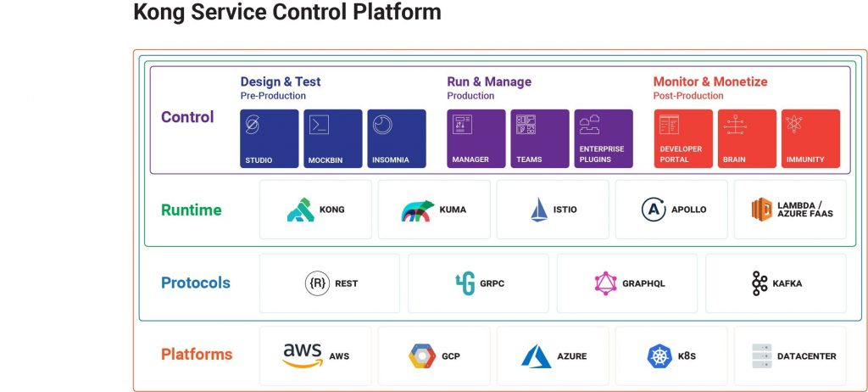Viewport: 868px width, 392px height.
Task: Click the Monitor & Monetize heading
Action: pos(710,82)
